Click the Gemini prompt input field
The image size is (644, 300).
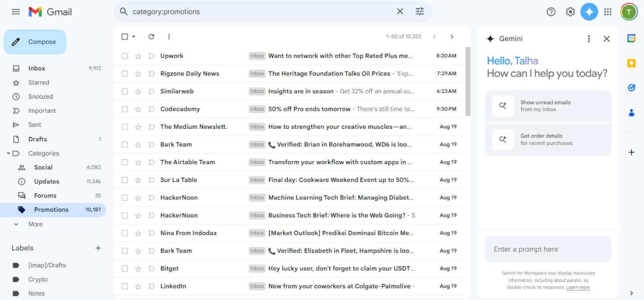tap(548, 249)
